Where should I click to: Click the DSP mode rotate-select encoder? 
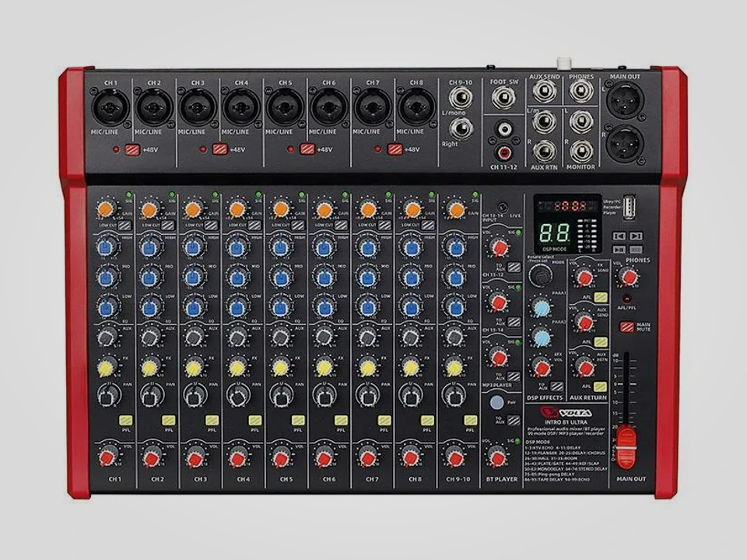coord(541,275)
